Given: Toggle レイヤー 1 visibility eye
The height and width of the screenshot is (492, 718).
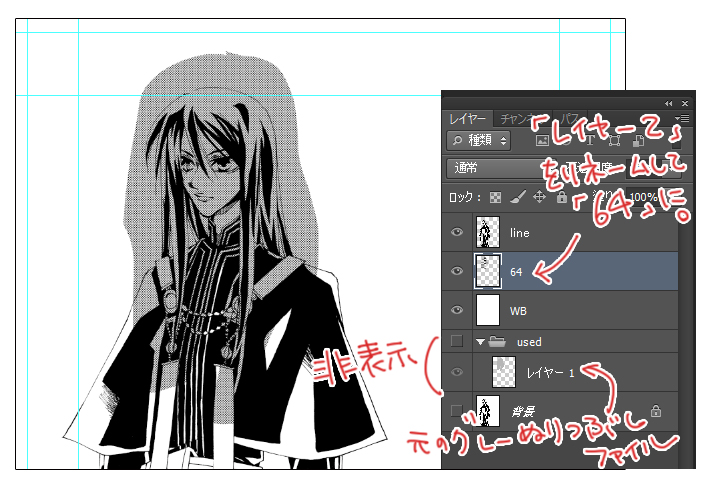Looking at the screenshot, I should pyautogui.click(x=457, y=372).
